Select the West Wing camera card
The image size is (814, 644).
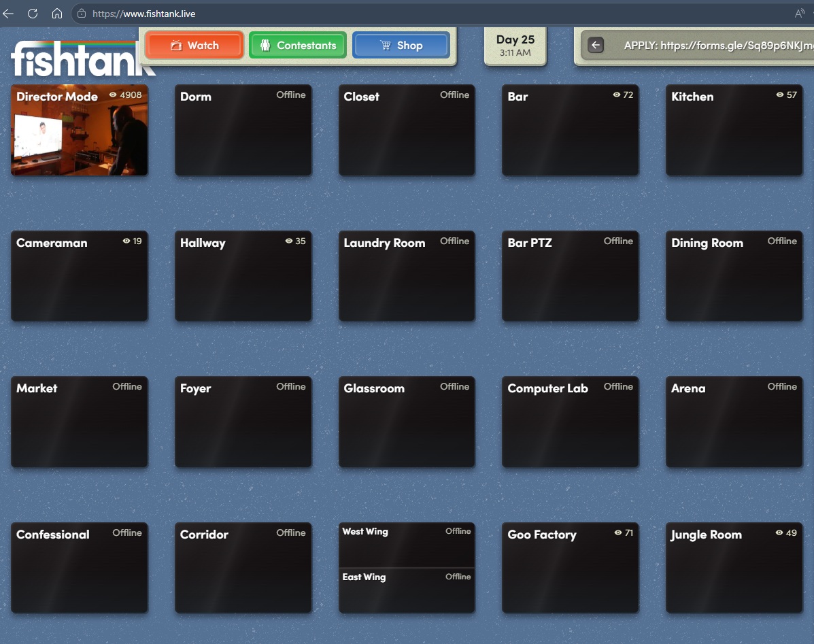(x=407, y=545)
